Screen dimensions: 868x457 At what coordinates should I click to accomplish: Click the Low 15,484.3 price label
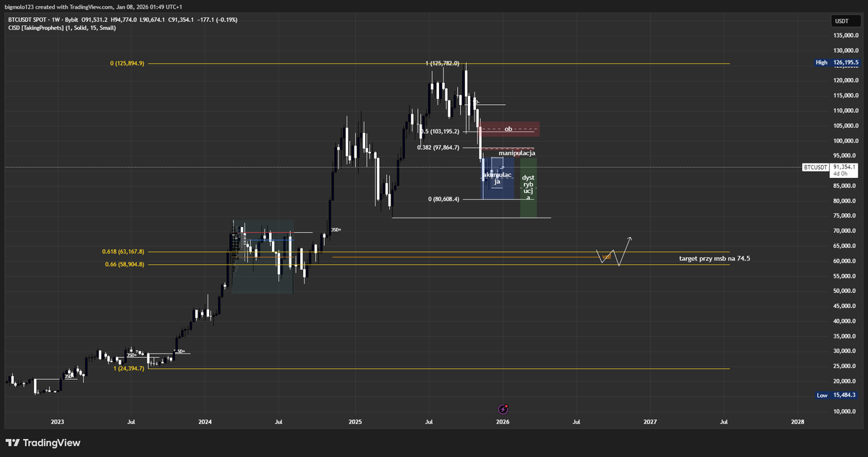pos(837,396)
